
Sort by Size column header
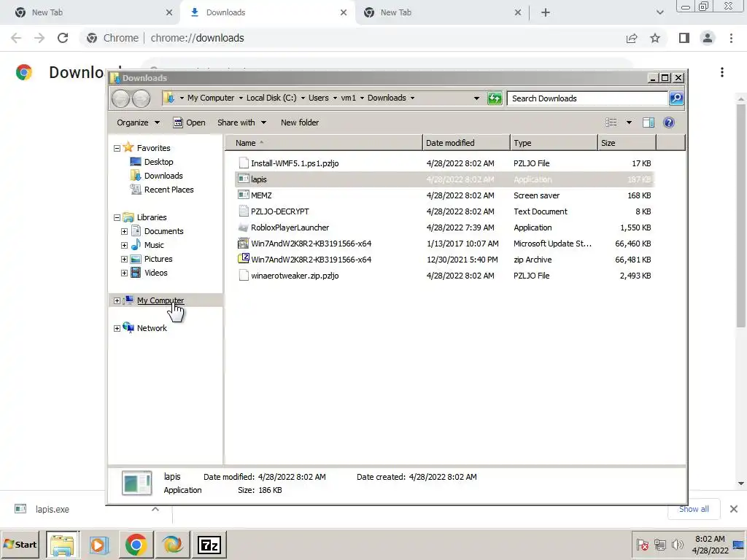(627, 143)
